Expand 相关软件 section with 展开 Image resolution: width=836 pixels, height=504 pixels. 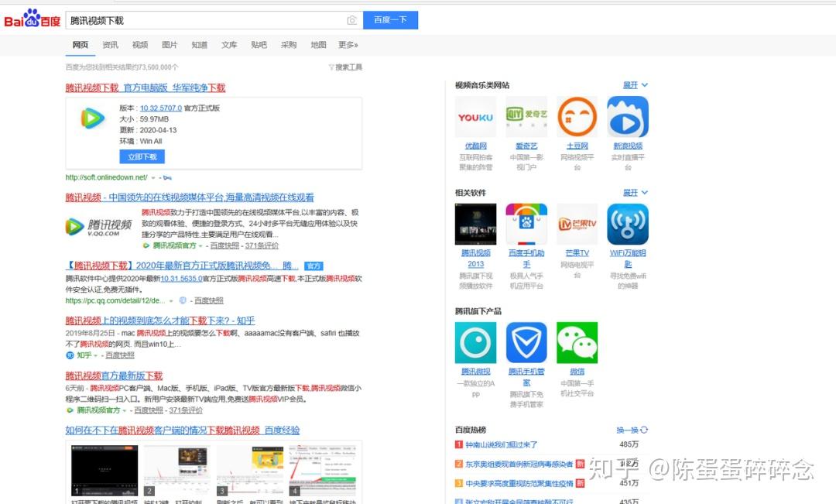click(635, 193)
